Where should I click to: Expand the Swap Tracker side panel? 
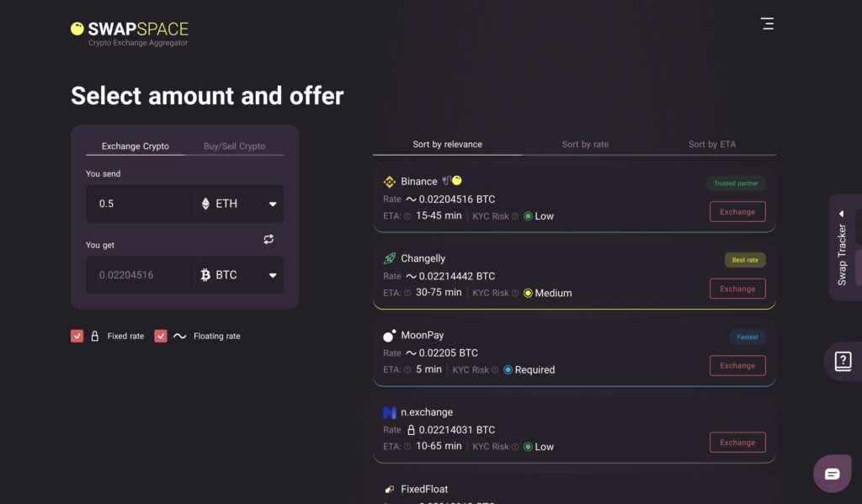[841, 241]
